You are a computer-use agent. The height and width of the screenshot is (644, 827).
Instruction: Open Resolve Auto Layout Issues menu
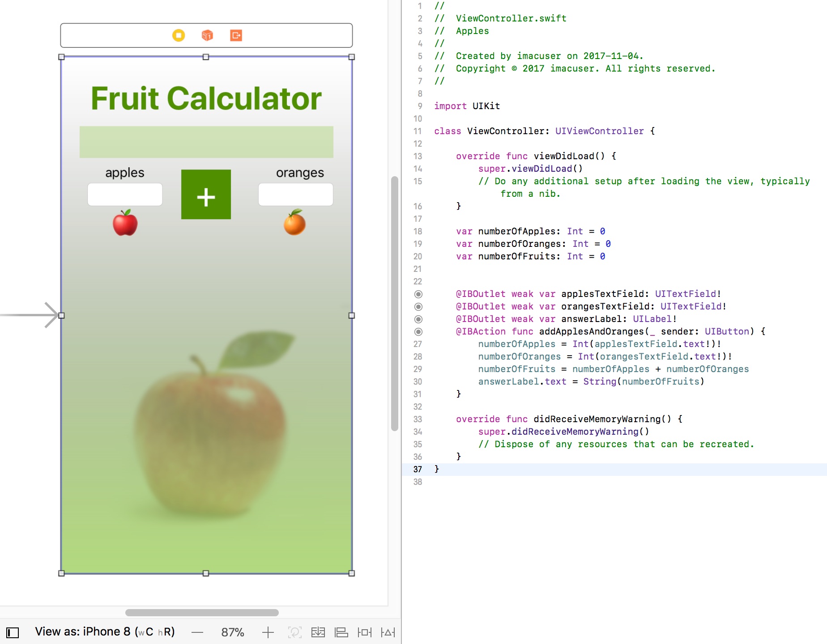click(388, 632)
